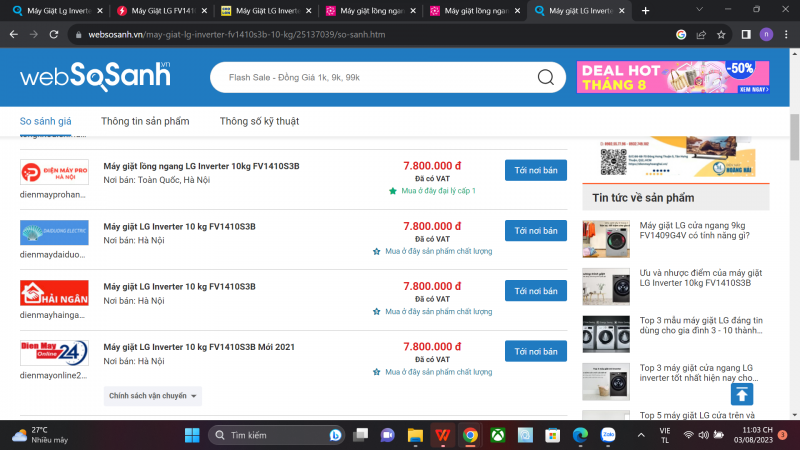
Task: Switch to Thông số kỹ thuật tab
Action: click(259, 121)
